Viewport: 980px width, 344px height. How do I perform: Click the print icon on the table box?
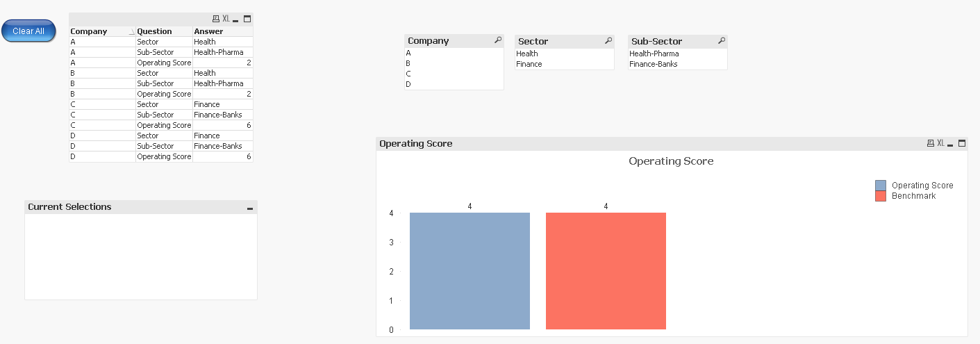[215, 19]
